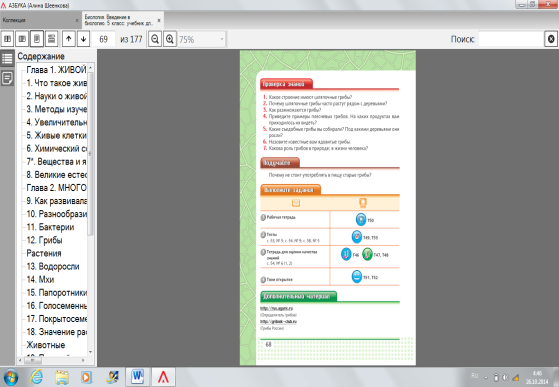Open the Глава 1 contents entry

(56, 69)
